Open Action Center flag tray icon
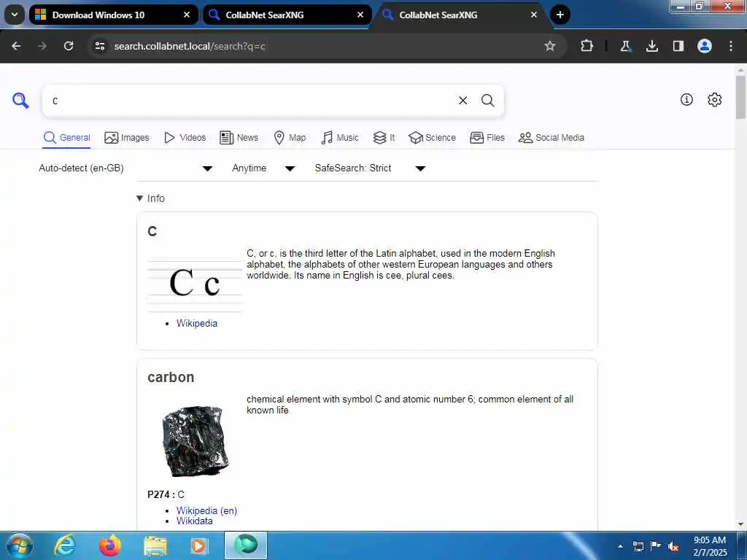The width and height of the screenshot is (747, 560). pyautogui.click(x=656, y=545)
